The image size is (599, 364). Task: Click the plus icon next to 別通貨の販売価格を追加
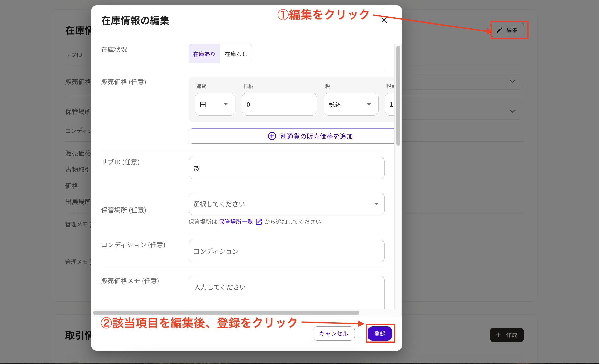click(271, 136)
